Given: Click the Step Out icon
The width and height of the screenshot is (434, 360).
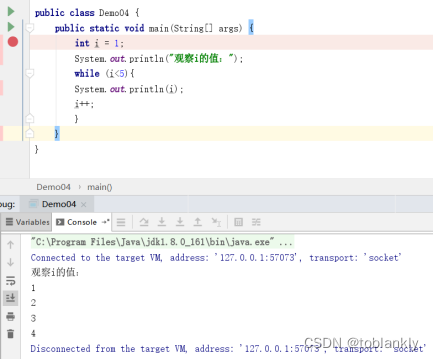Looking at the screenshot, I should click(x=198, y=222).
